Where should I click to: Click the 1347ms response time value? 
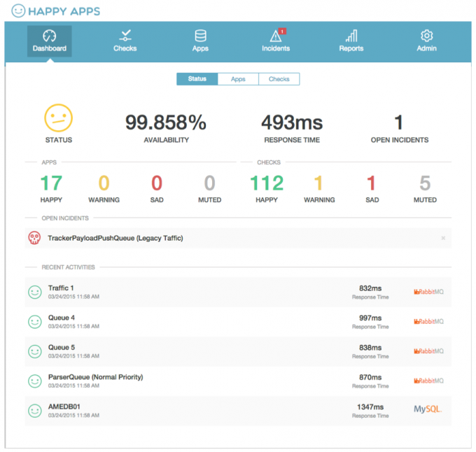[370, 407]
